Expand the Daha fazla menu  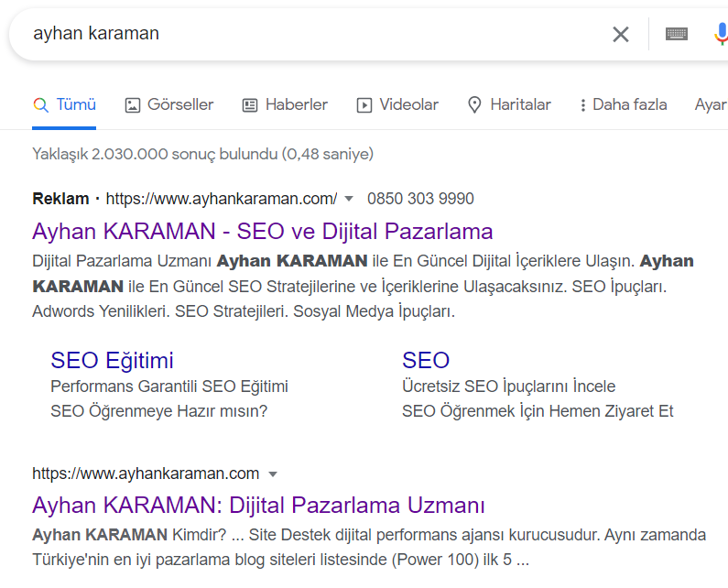tap(623, 105)
